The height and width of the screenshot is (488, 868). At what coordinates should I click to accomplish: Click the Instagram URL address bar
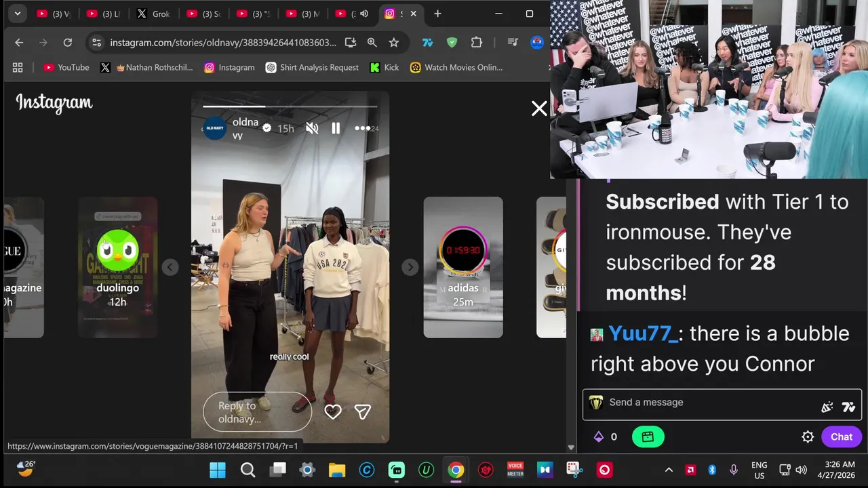(223, 42)
